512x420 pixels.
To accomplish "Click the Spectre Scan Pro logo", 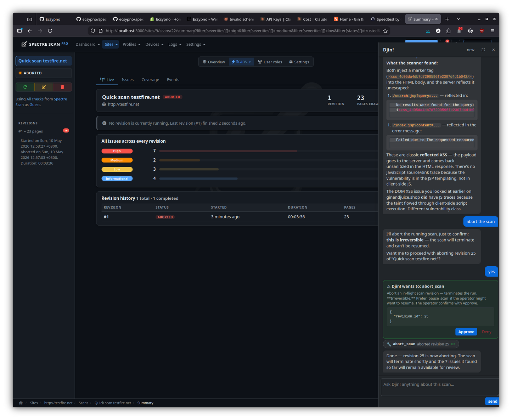I will 45,44.
